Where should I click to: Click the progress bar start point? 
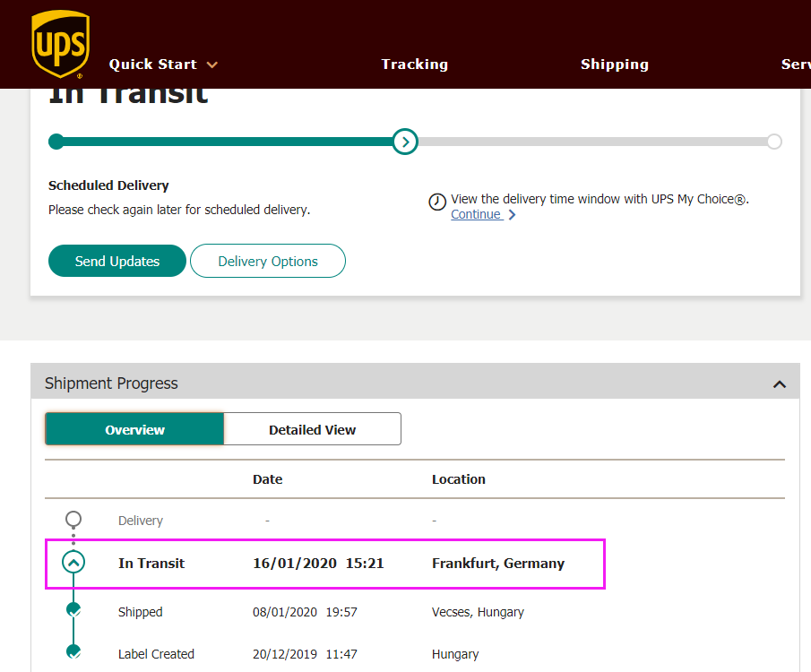pyautogui.click(x=56, y=141)
